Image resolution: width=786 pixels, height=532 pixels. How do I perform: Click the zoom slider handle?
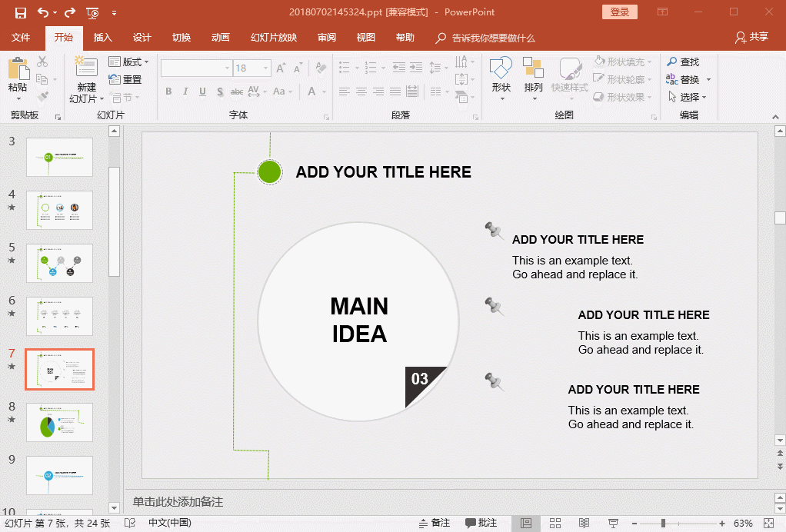click(x=663, y=523)
